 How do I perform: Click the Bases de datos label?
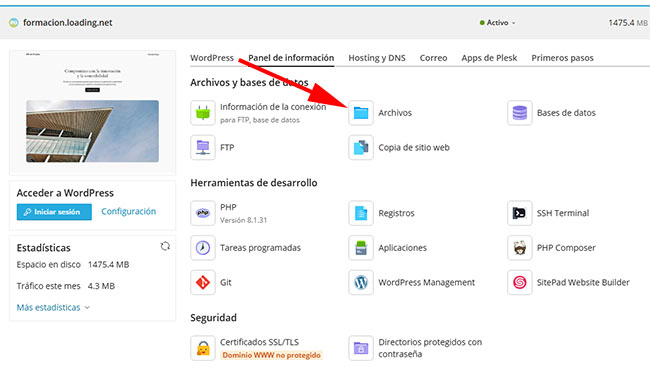566,112
